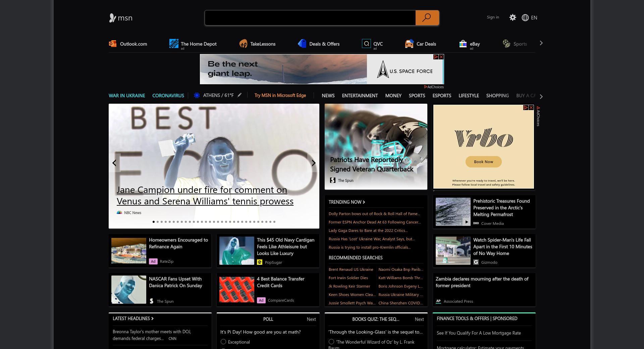This screenshot has height=349, width=644.
Task: Click the pencil edit location icon
Action: click(239, 95)
